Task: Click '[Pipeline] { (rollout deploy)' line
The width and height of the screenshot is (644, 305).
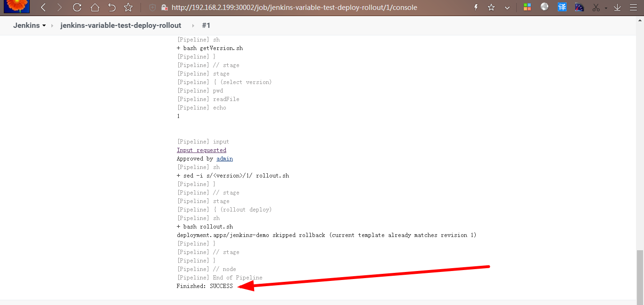Action: click(224, 210)
